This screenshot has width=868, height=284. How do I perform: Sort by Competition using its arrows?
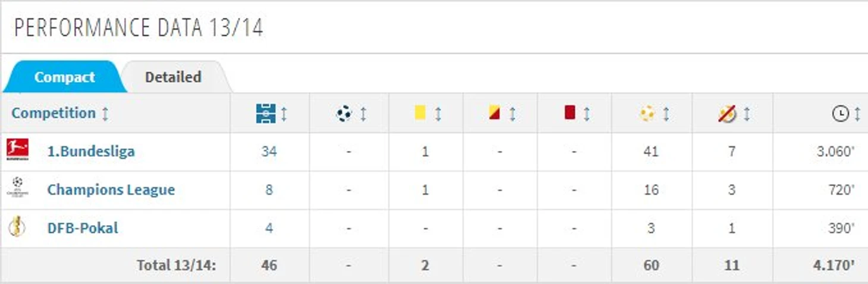[x=105, y=113]
